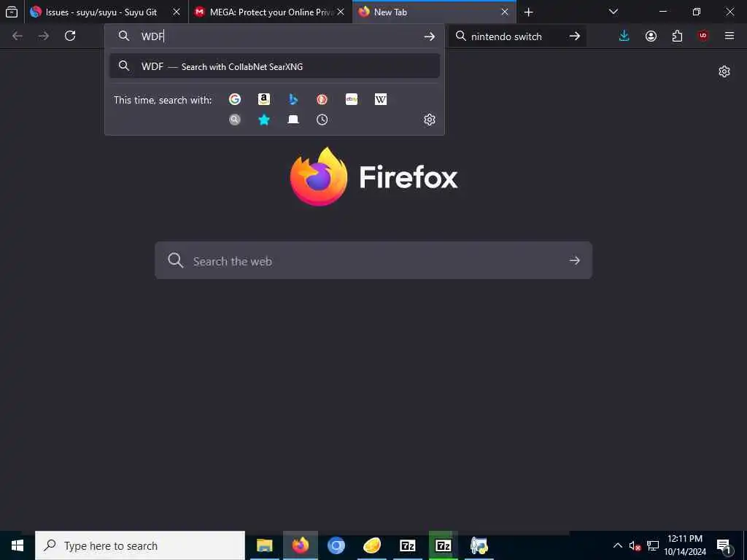747x560 pixels.
Task: Open a new tab with plus button
Action: pyautogui.click(x=528, y=12)
